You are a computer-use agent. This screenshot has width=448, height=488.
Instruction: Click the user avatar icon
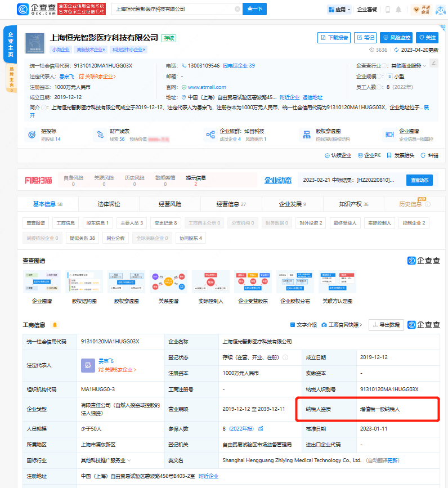tap(441, 10)
